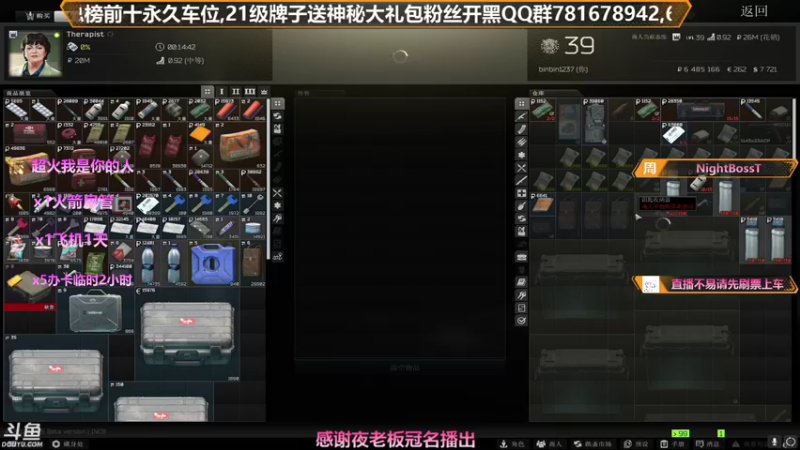Click player rouble balance 6 485 166

click(x=698, y=69)
